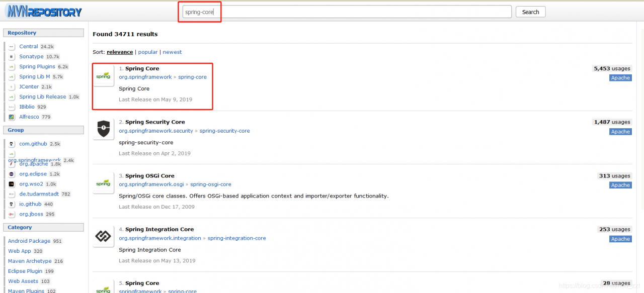Open the JCenter repository link
The image size is (644, 293).
[x=29, y=87]
